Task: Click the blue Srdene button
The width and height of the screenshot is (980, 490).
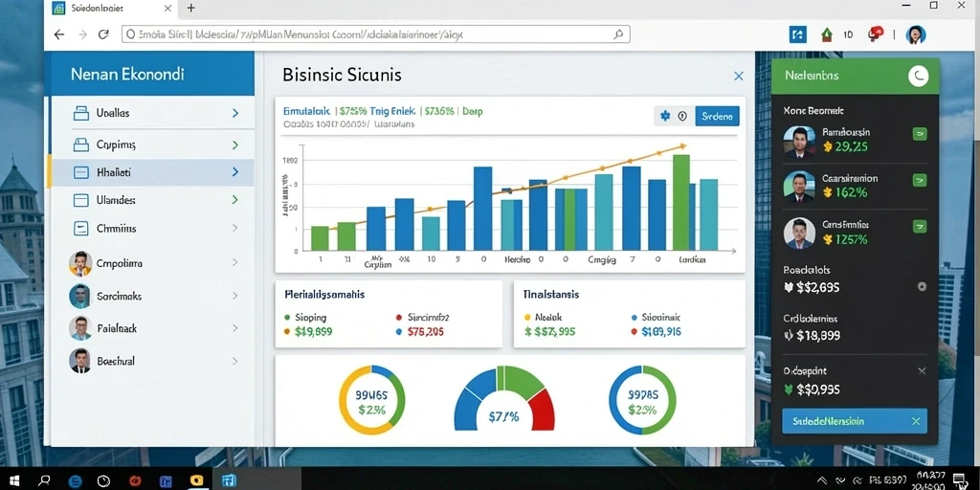Action: point(717,116)
